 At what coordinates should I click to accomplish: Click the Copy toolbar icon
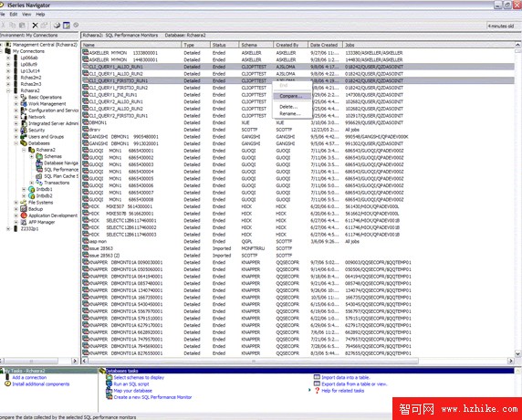pos(13,26)
